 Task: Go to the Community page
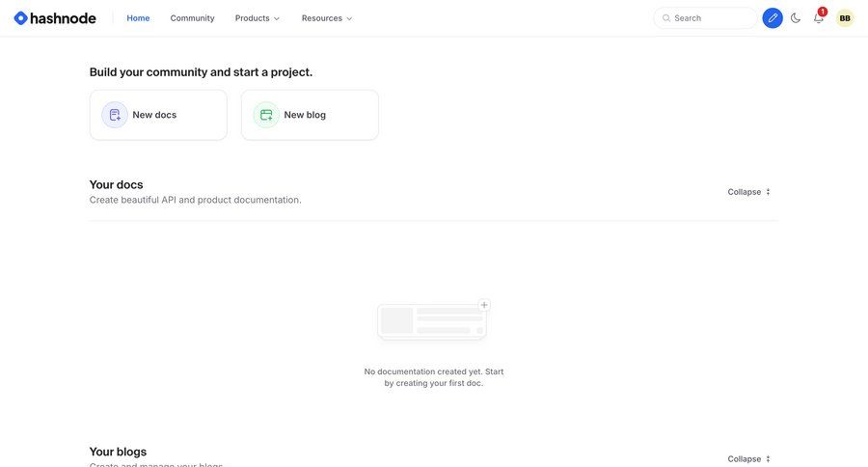point(192,18)
